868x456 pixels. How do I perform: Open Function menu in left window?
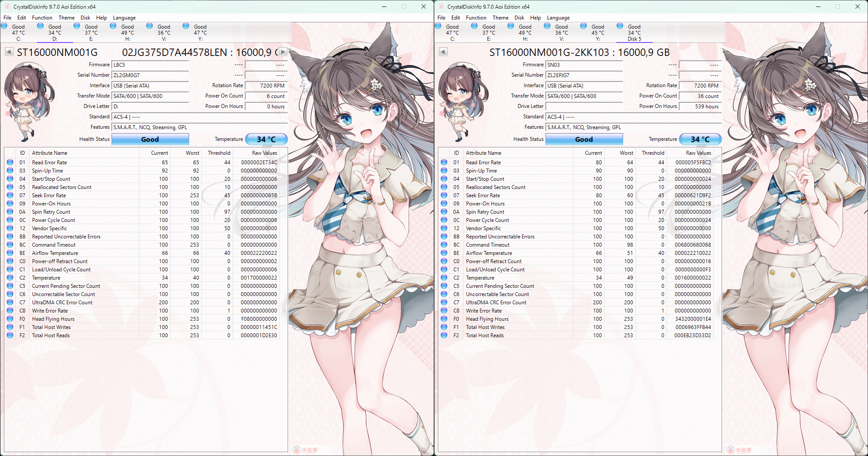(42, 18)
